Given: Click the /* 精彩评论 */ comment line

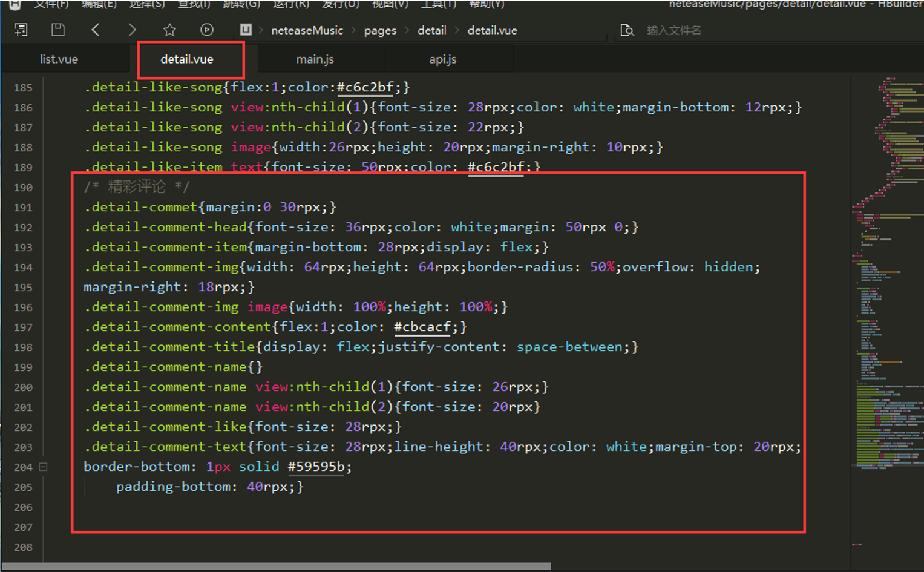Looking at the screenshot, I should [x=137, y=187].
